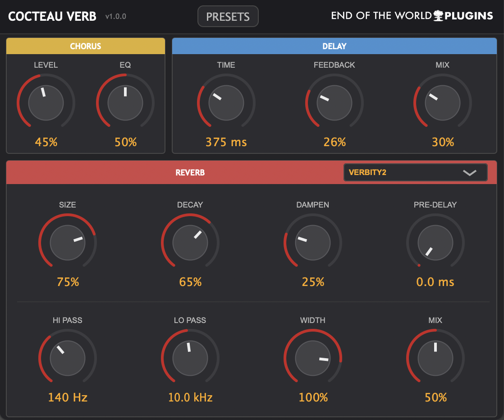Click the PRE-DELAY knob

pyautogui.click(x=435, y=243)
